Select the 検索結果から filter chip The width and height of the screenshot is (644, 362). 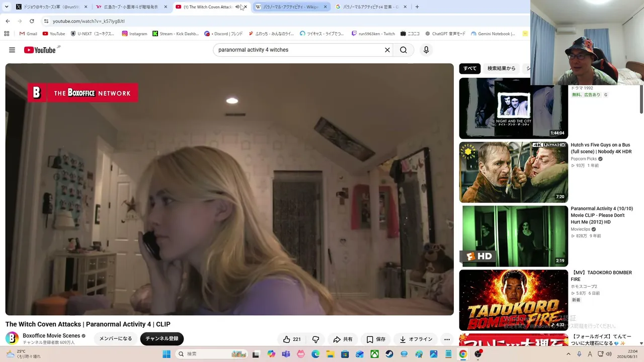[502, 68]
